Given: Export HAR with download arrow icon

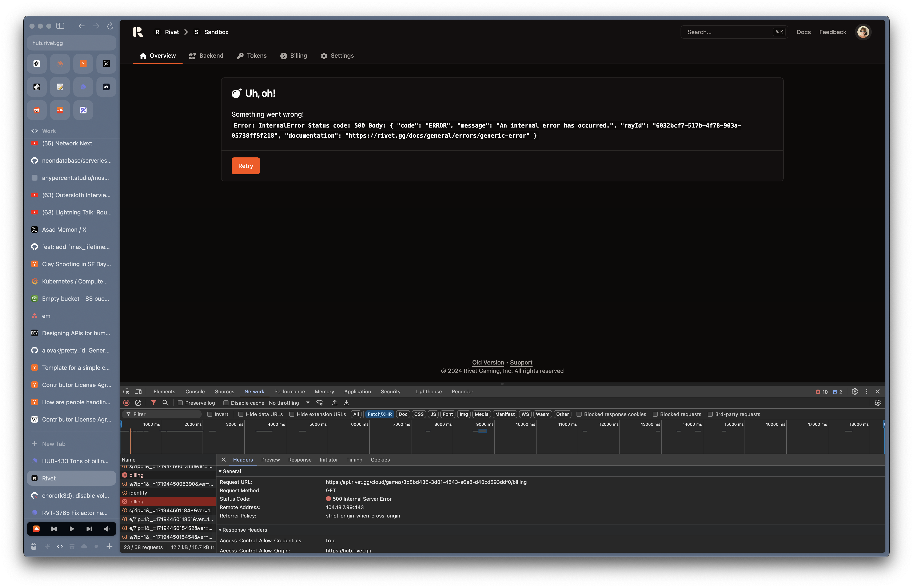Looking at the screenshot, I should pyautogui.click(x=347, y=403).
